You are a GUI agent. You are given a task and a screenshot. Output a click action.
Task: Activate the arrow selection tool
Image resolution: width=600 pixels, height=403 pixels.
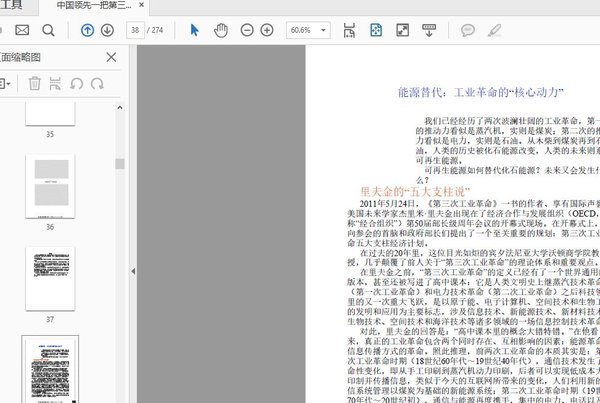pyautogui.click(x=195, y=31)
